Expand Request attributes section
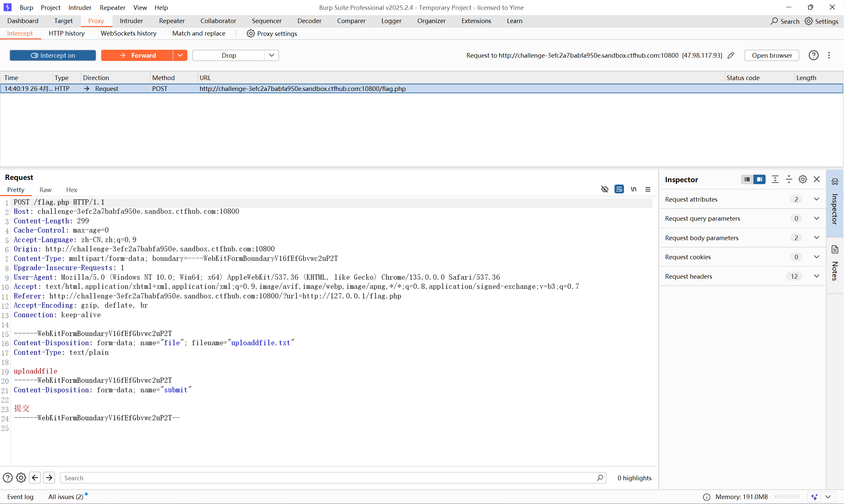 point(817,199)
